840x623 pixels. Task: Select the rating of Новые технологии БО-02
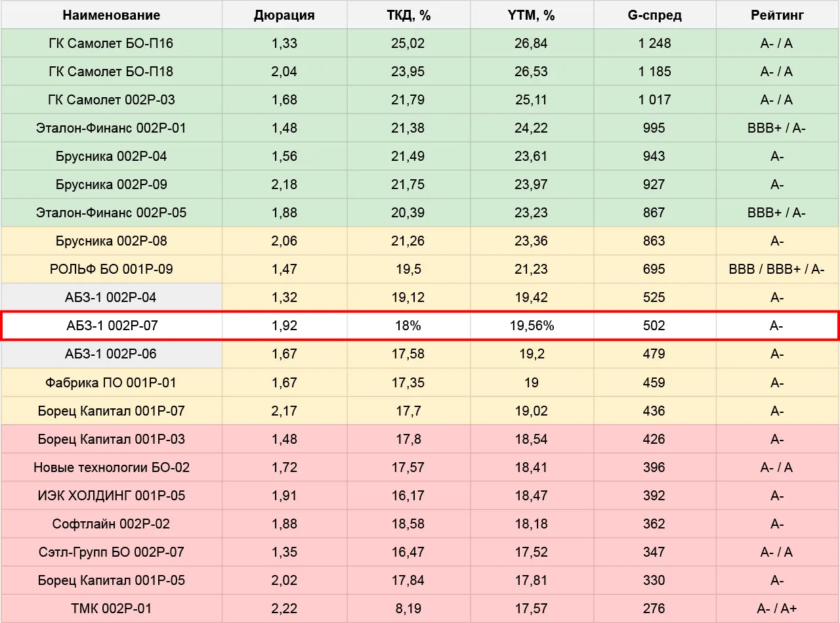pyautogui.click(x=777, y=467)
